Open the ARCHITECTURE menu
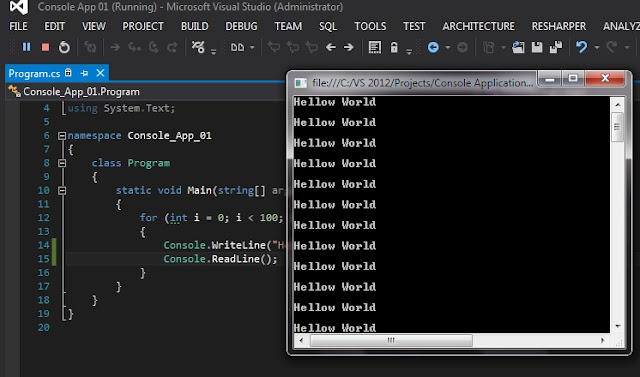 [478, 26]
